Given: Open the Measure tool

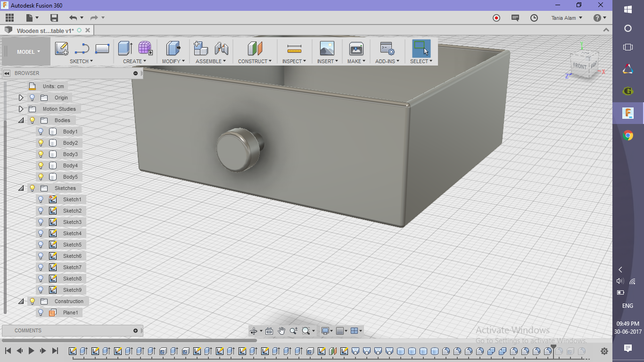Looking at the screenshot, I should coord(294,49).
